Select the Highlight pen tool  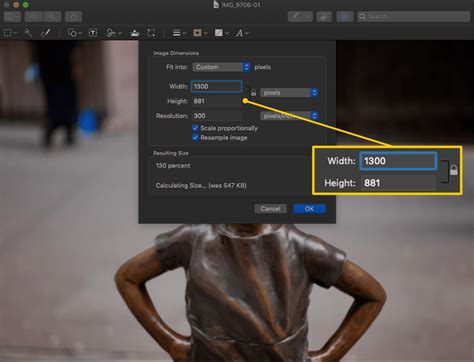tap(295, 16)
